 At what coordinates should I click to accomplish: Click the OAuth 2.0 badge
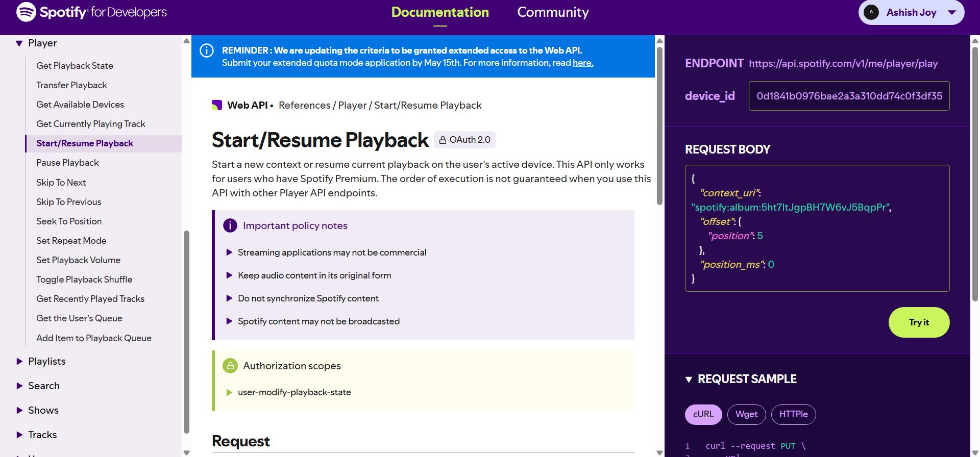pyautogui.click(x=464, y=140)
